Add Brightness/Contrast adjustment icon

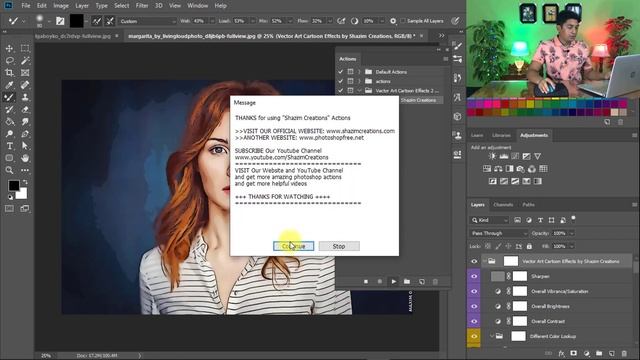pyautogui.click(x=493, y=156)
